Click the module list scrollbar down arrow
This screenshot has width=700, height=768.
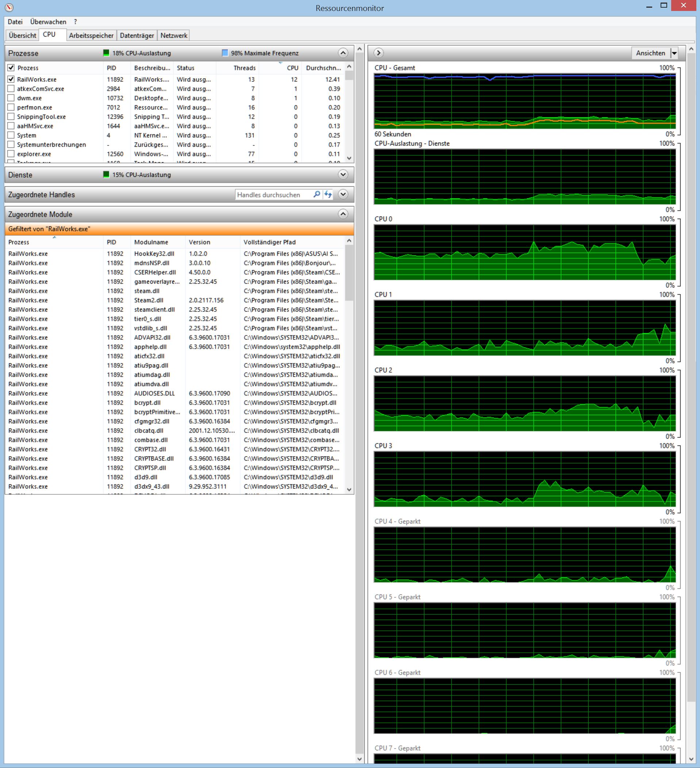tap(349, 489)
